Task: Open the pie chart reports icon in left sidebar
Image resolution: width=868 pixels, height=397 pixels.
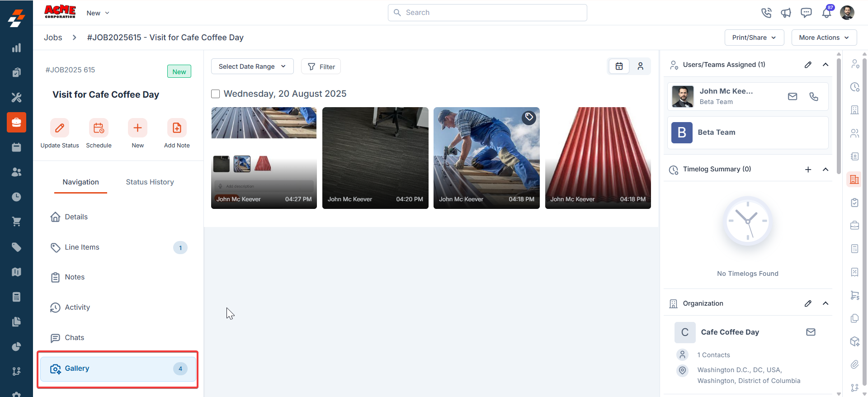Action: click(x=16, y=346)
